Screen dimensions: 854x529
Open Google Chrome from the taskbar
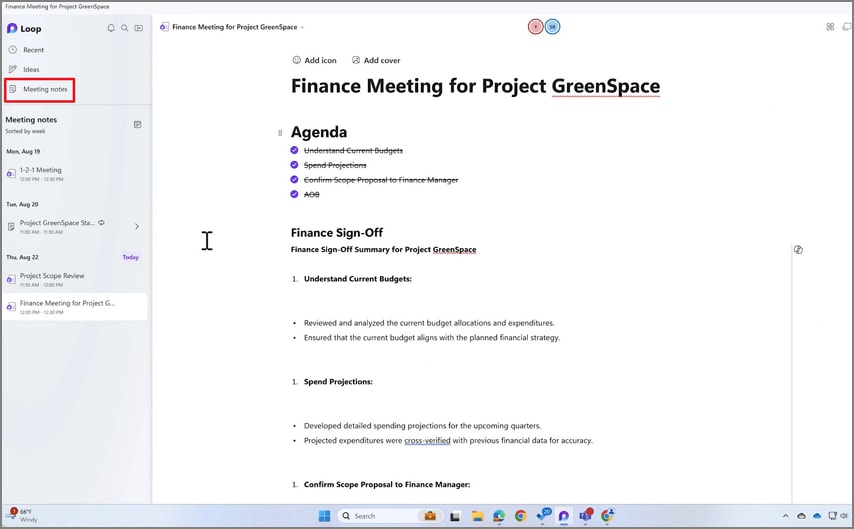pyautogui.click(x=521, y=516)
